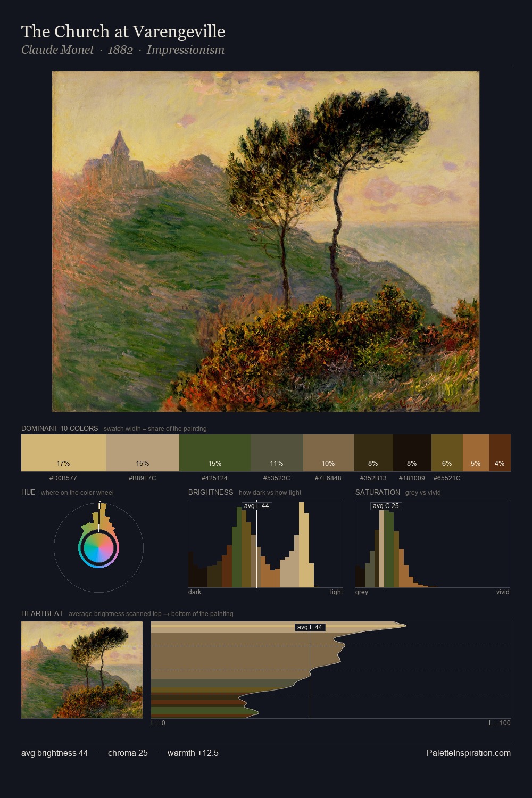Click the 'BRIGHTNESS' section heading
The image size is (532, 798).
point(211,492)
